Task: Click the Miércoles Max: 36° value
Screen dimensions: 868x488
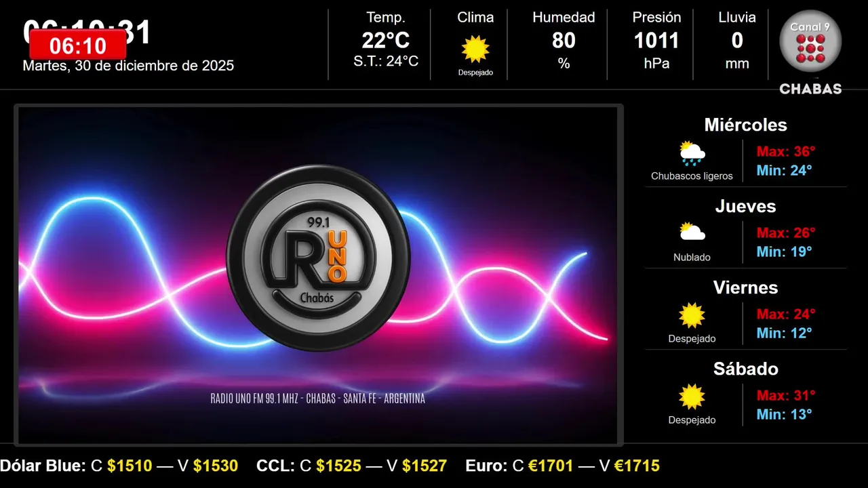Action: tap(786, 152)
